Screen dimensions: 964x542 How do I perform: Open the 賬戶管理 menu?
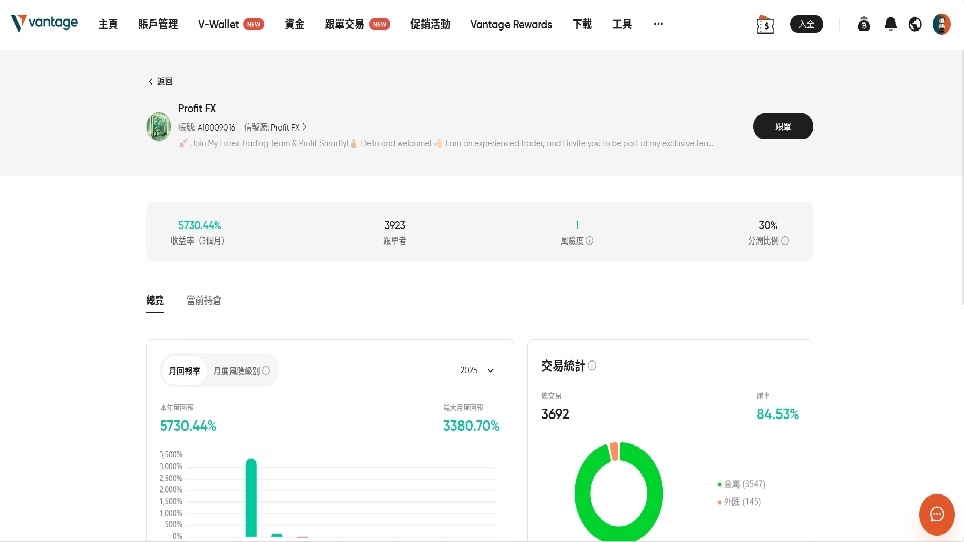point(158,24)
